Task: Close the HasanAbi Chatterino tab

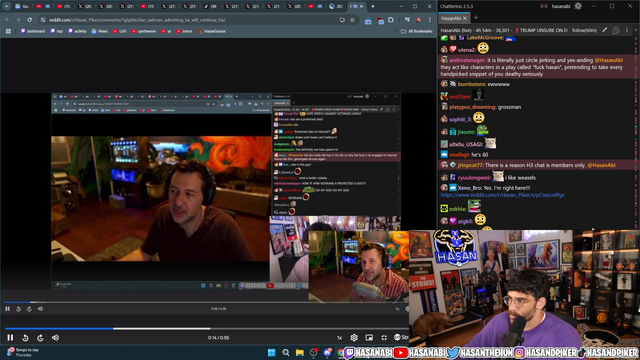Action: 465,18
